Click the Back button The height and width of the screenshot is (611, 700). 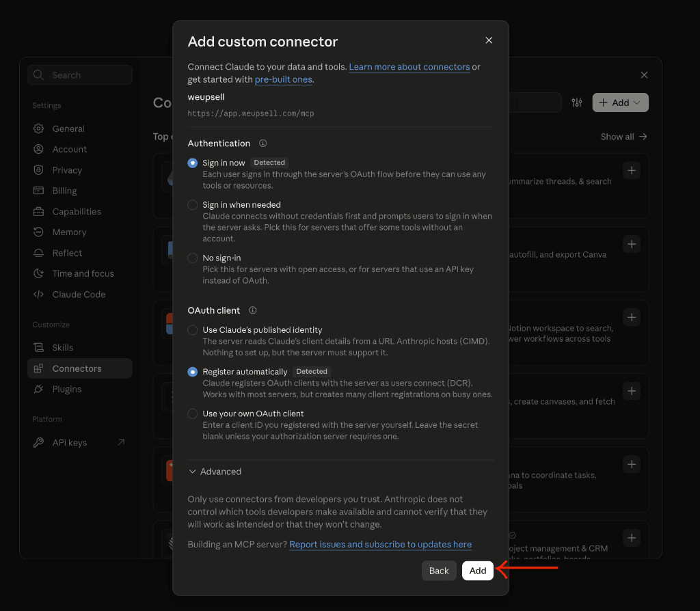point(439,571)
